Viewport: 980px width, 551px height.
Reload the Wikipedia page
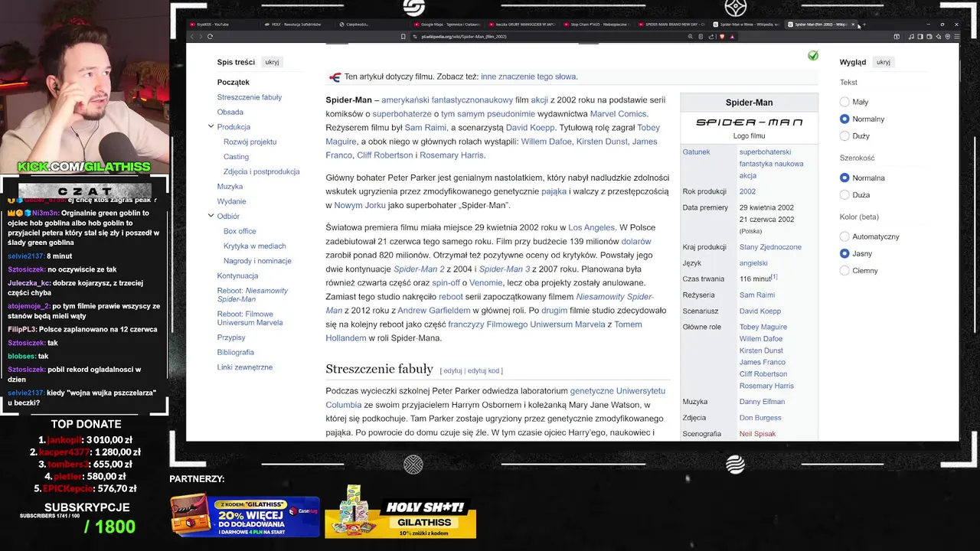tap(210, 36)
